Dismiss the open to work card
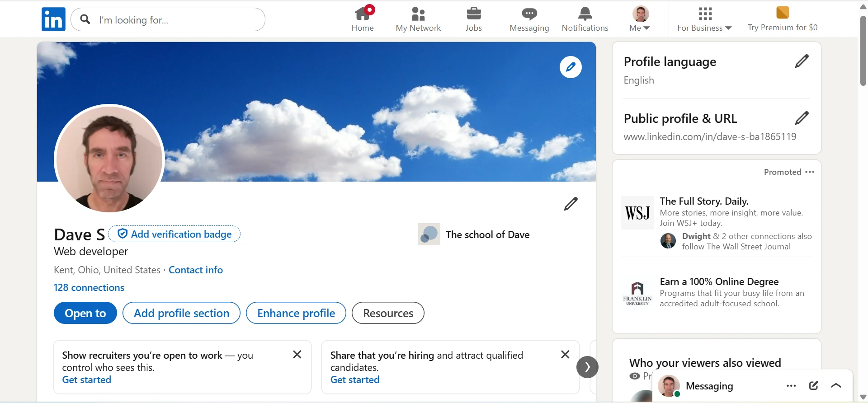The width and height of the screenshot is (868, 403). pos(297,354)
